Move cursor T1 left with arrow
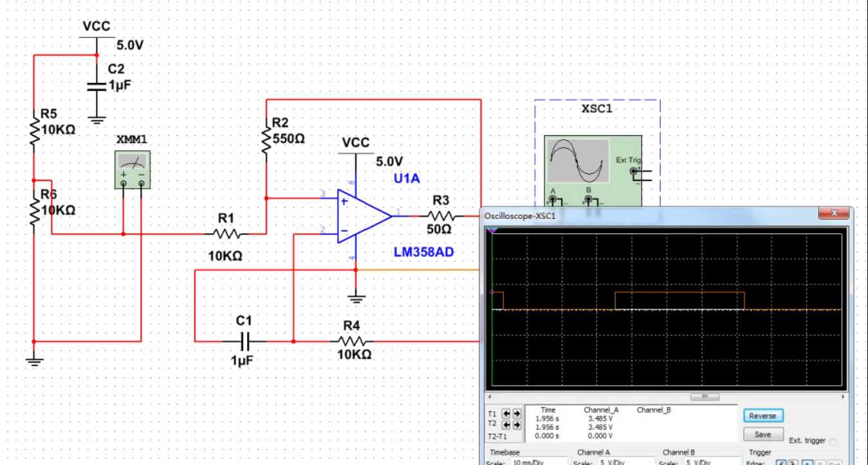The height and width of the screenshot is (465, 868). click(x=506, y=413)
